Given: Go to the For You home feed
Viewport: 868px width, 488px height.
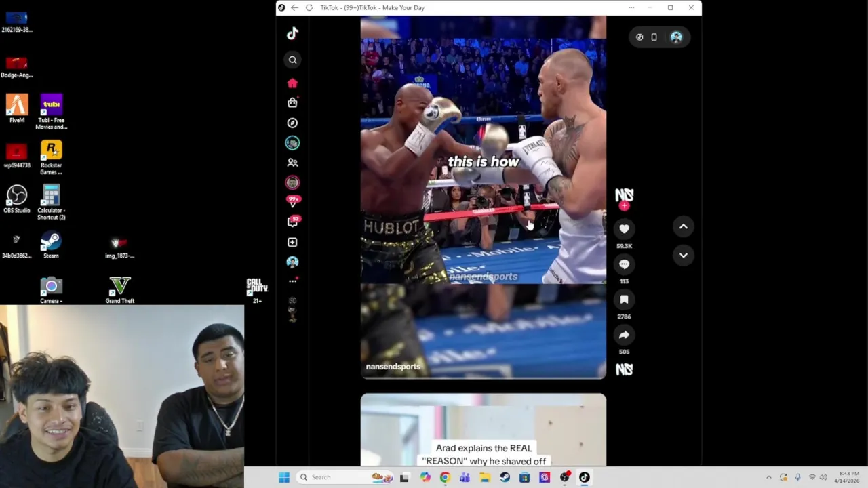Looking at the screenshot, I should pos(292,83).
